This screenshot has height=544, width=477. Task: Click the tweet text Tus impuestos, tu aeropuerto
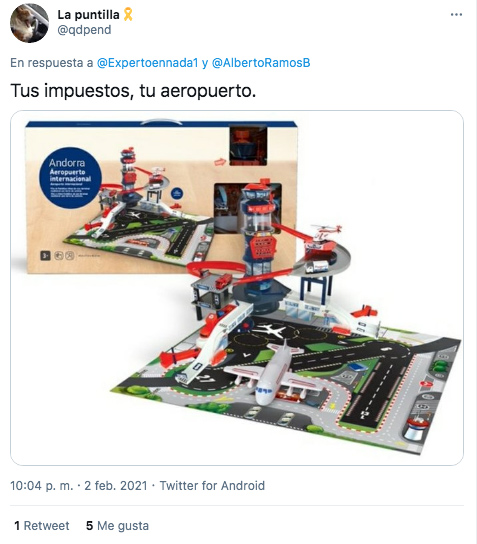tap(133, 91)
